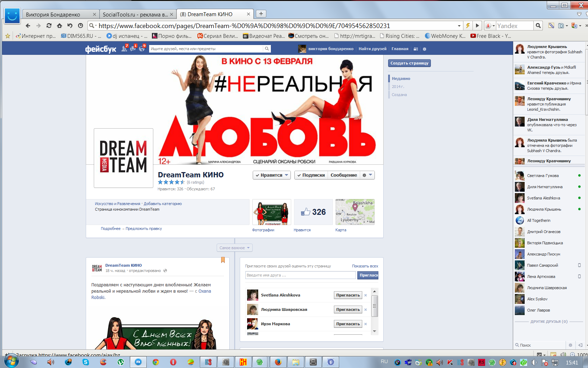Open the Free Black YouTube bookmark
Image resolution: width=588 pixels, height=368 pixels.
[491, 36]
